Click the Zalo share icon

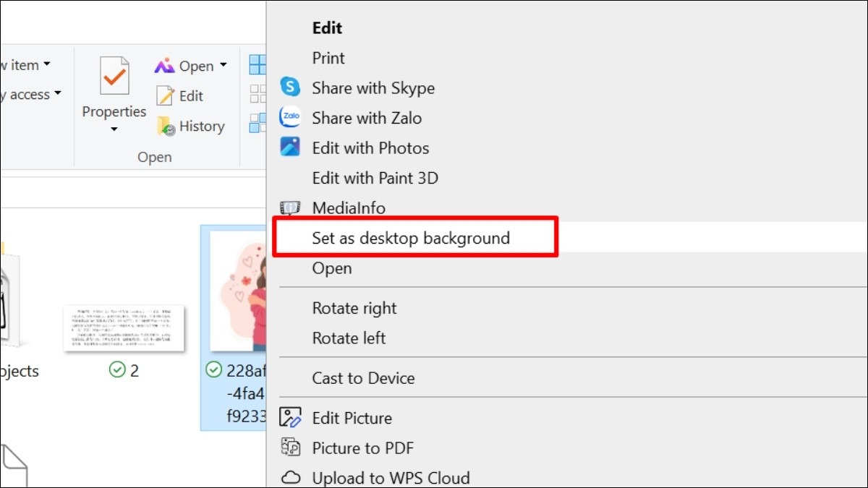tap(290, 118)
